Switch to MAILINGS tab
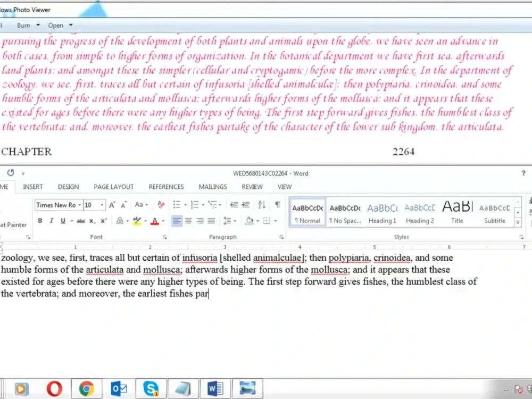The width and height of the screenshot is (532, 399). [x=213, y=187]
